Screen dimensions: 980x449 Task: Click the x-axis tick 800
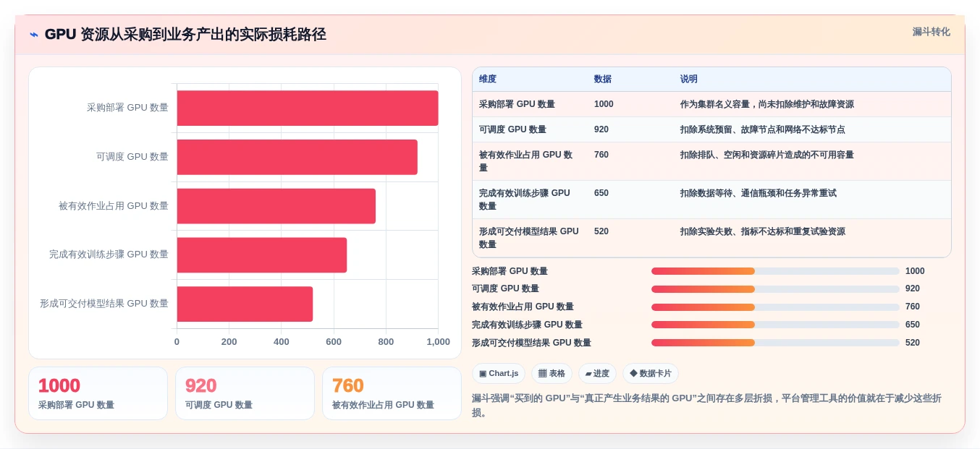click(386, 342)
